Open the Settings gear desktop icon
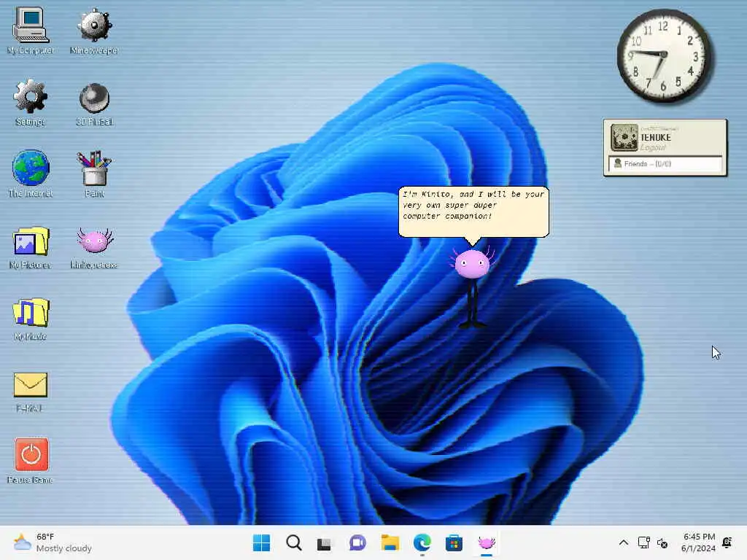This screenshot has width=747, height=560. coord(31,103)
